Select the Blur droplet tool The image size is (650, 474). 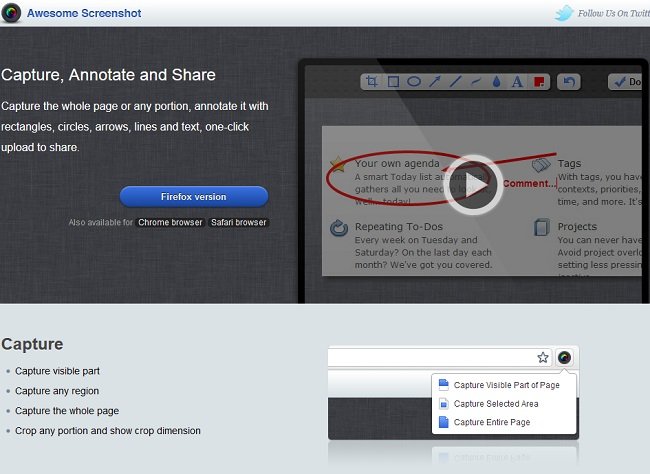(x=496, y=82)
